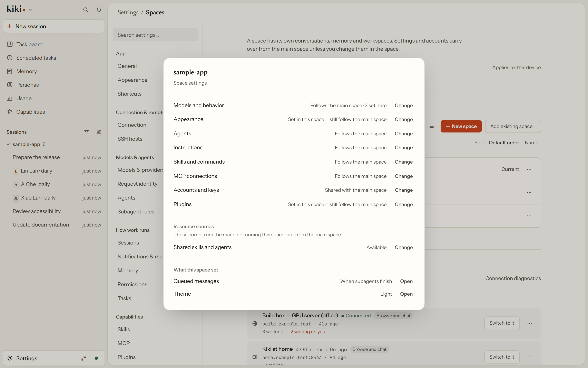Click the globe icon for Build box
The image size is (588, 368).
255,323
